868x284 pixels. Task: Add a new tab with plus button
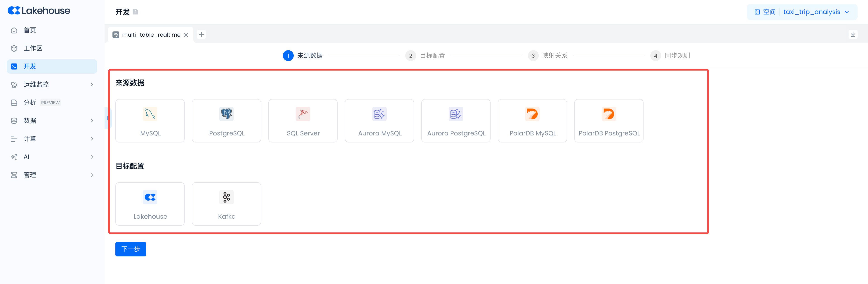pos(201,34)
